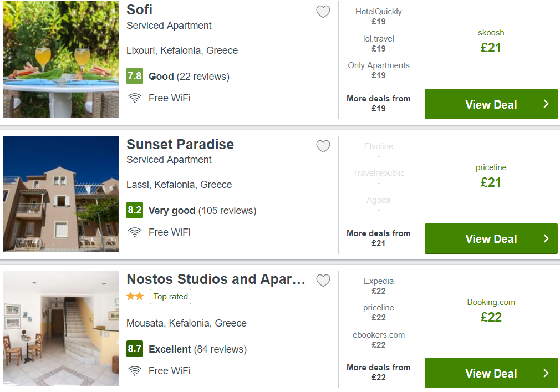The width and height of the screenshot is (560, 392).
Task: Select the Expedia £22 deal
Action: [x=379, y=286]
